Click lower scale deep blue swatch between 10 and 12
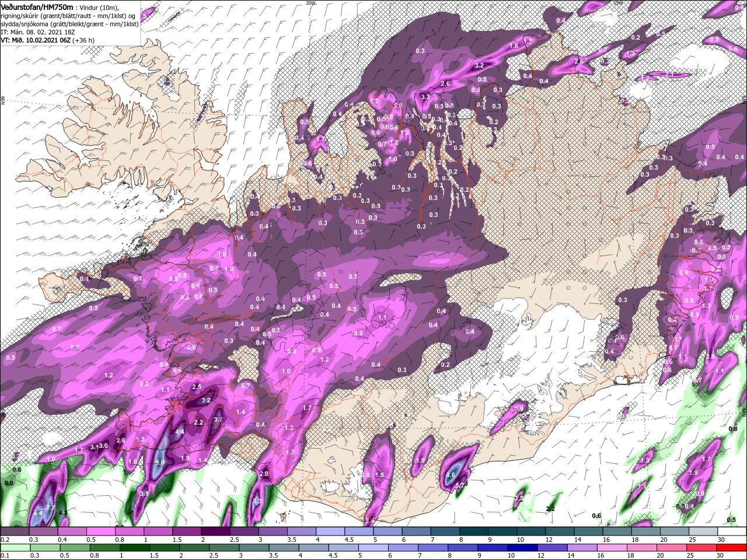This screenshot has width=747, height=560. [523, 548]
